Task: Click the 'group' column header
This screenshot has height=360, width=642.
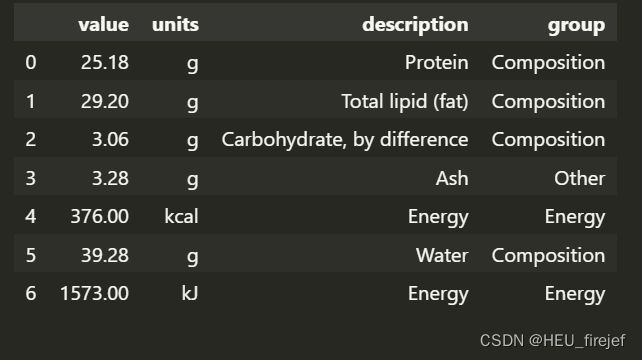Action: click(x=576, y=25)
